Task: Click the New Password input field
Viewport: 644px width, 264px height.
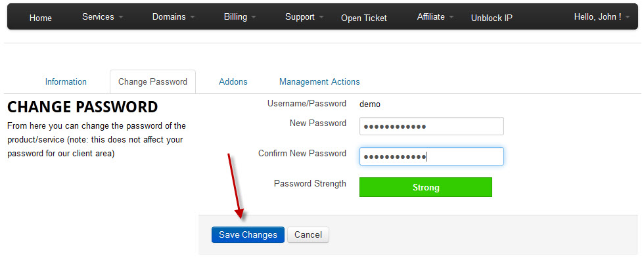Action: pyautogui.click(x=431, y=126)
